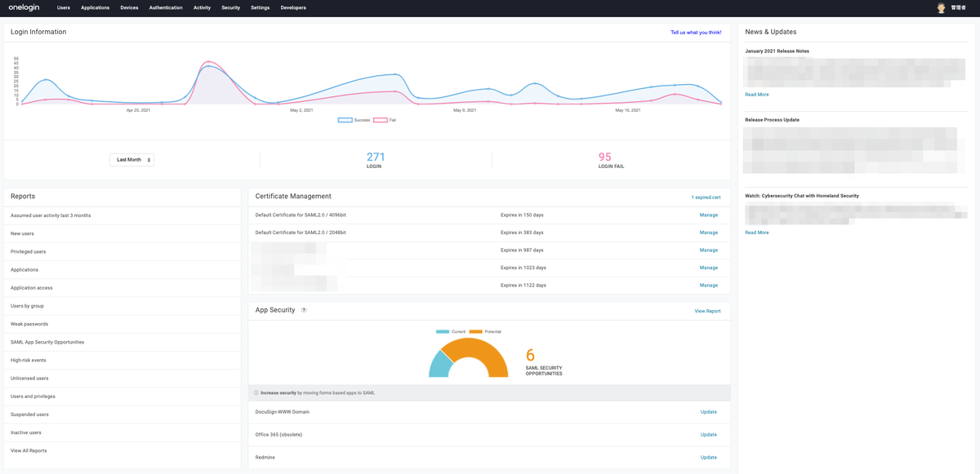
Task: Toggle the Potential legend in App Security
Action: click(485, 332)
